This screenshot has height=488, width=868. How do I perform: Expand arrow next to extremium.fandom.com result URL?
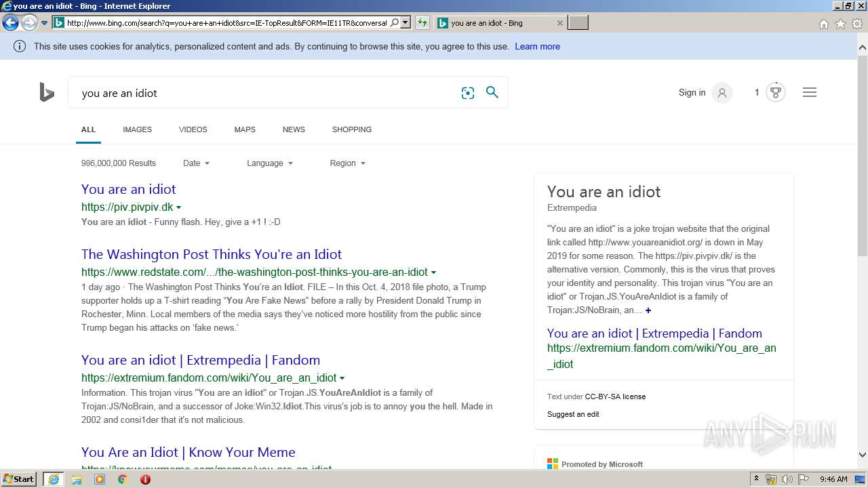point(342,378)
